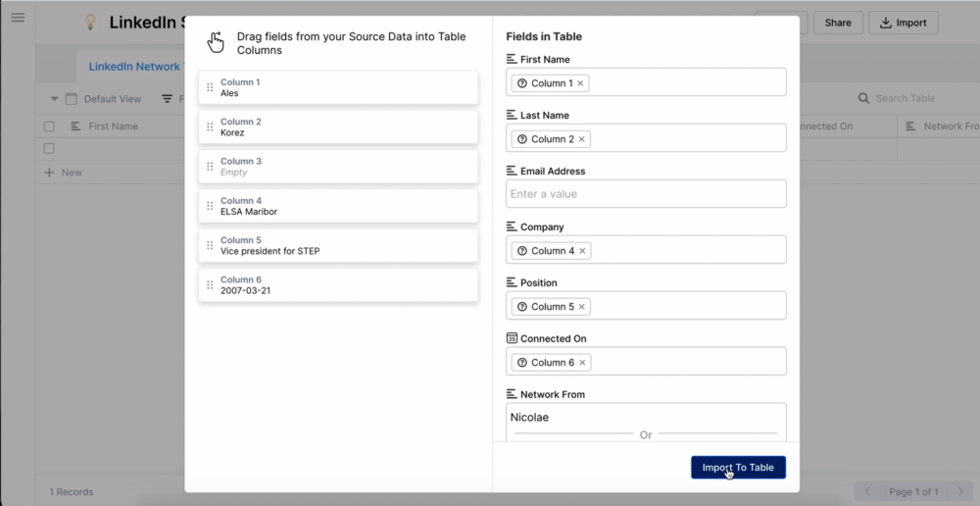980x506 pixels.
Task: Click question icon in Column 4 chip
Action: coord(522,251)
